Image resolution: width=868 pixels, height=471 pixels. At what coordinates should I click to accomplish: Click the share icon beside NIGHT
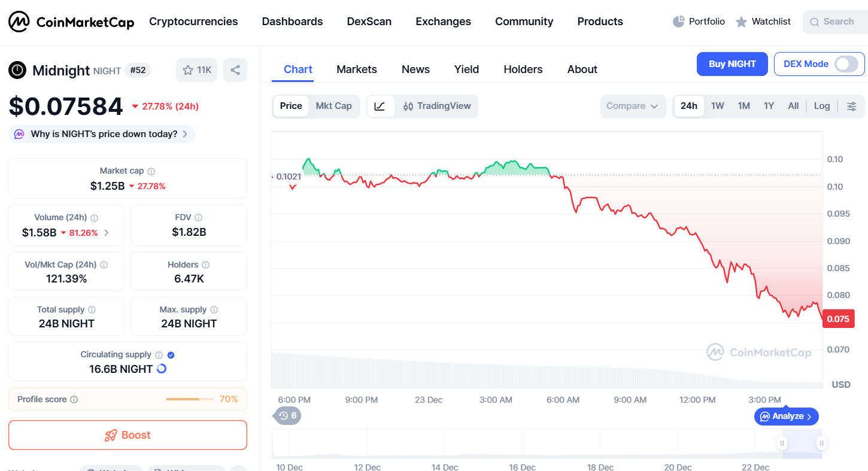[235, 70]
